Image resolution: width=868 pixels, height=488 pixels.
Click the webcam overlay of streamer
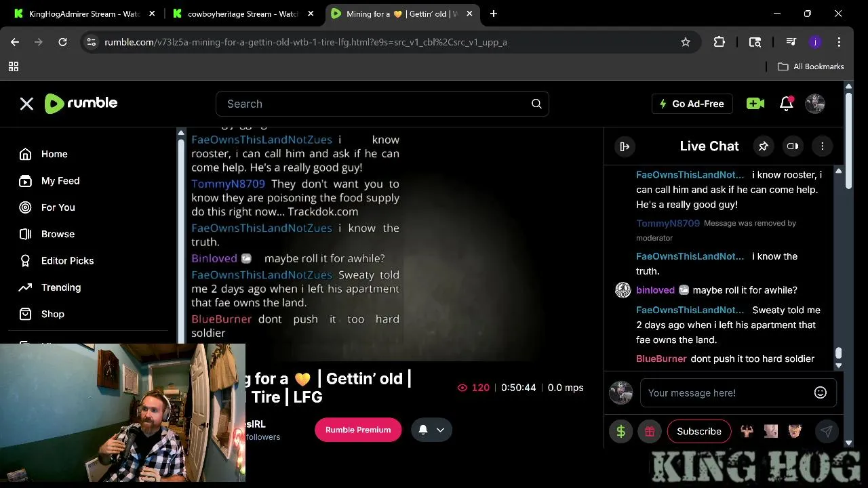123,413
